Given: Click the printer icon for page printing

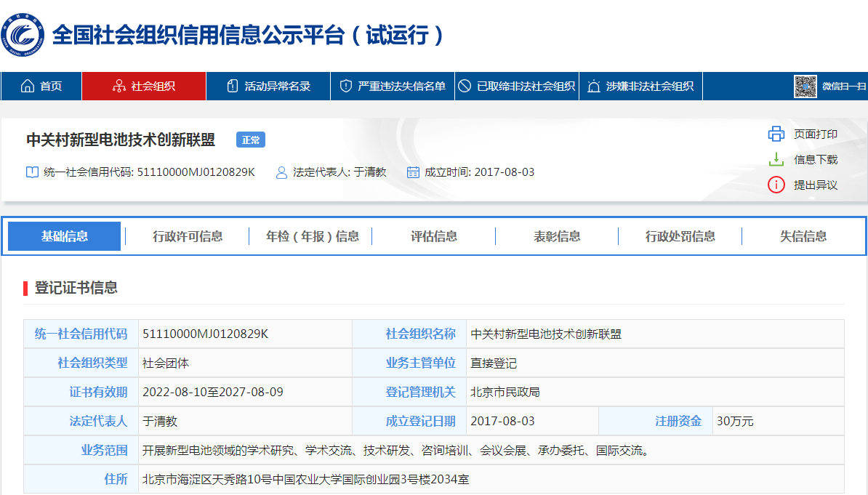Looking at the screenshot, I should (x=776, y=134).
